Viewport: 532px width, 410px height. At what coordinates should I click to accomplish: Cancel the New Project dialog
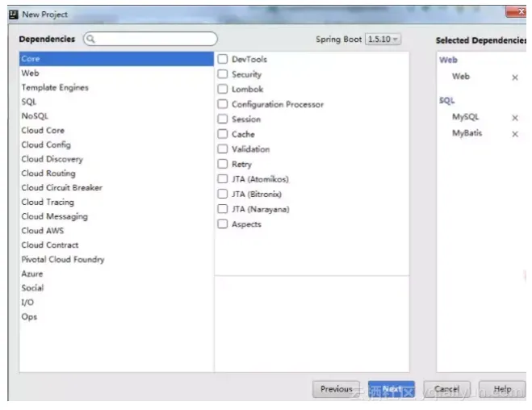coord(447,389)
